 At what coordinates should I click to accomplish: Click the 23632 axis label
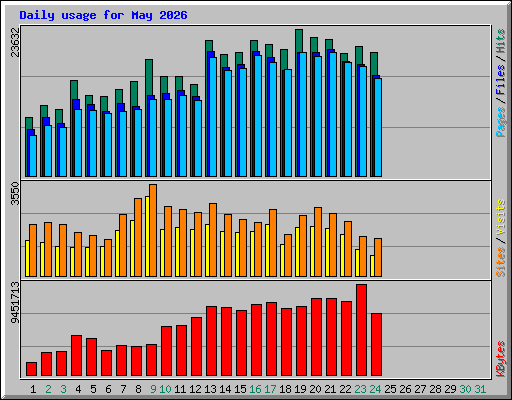coord(15,42)
